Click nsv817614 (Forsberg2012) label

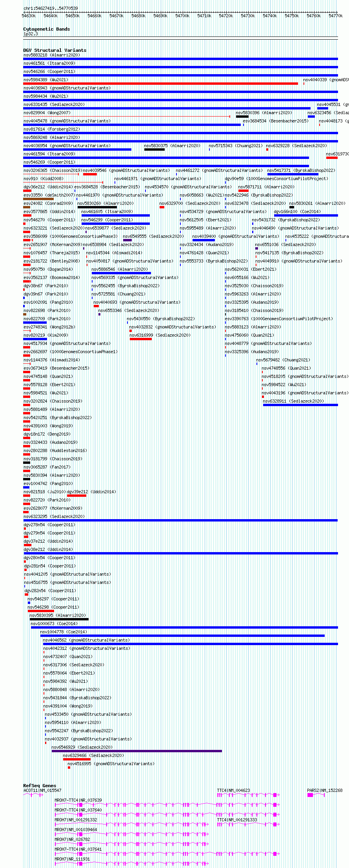pos(51,129)
